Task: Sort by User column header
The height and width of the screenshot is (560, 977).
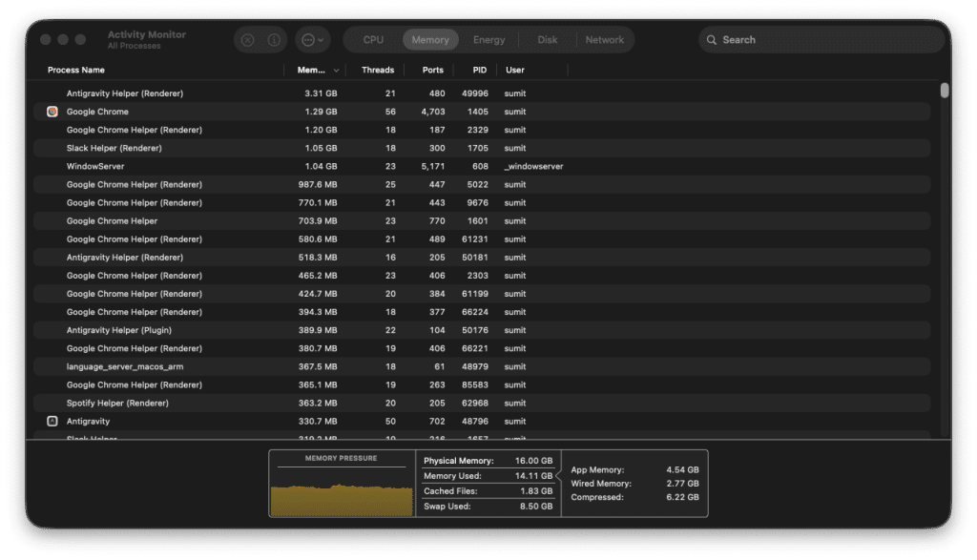Action: pos(514,70)
